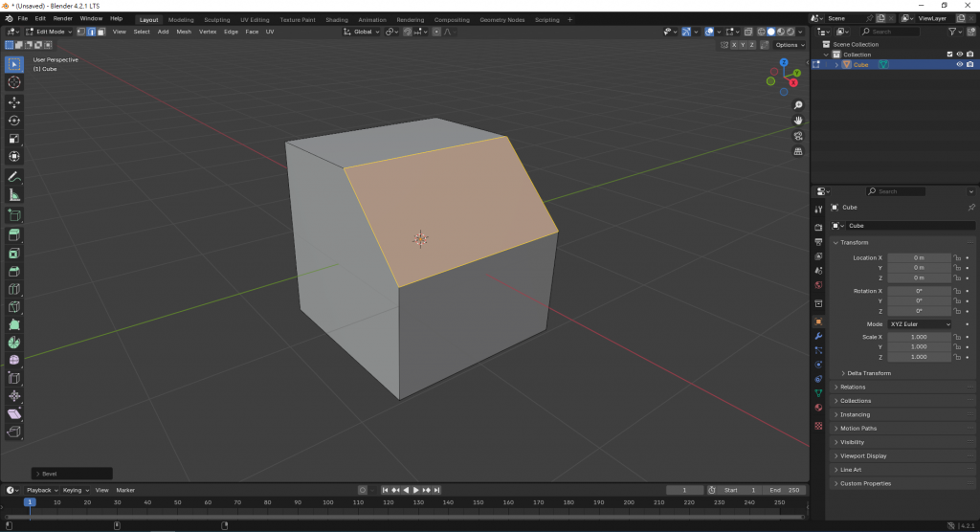Select the Transform tool
The height and width of the screenshot is (532, 980).
tap(14, 156)
